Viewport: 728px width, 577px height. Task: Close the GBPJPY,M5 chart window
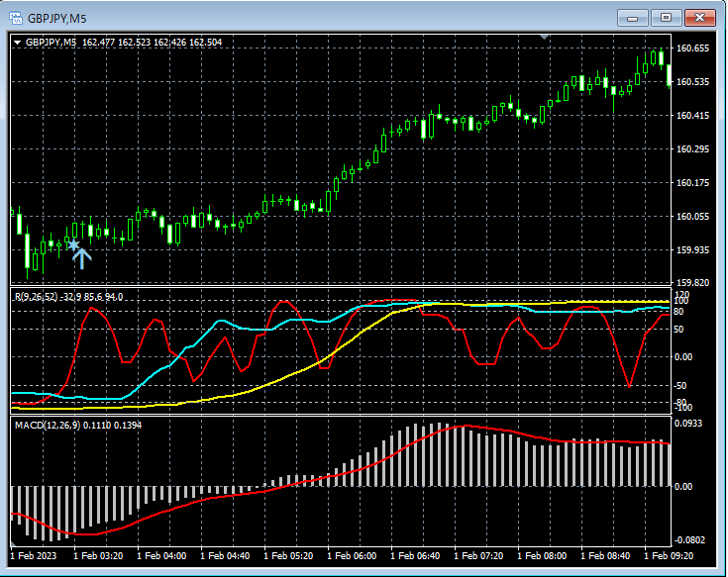(x=699, y=18)
